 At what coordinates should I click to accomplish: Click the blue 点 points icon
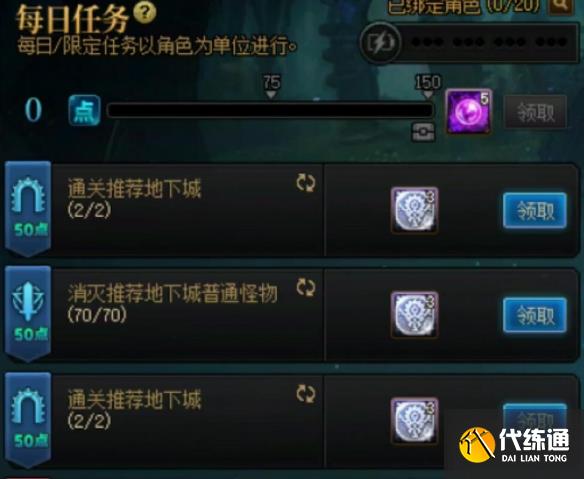[85, 110]
